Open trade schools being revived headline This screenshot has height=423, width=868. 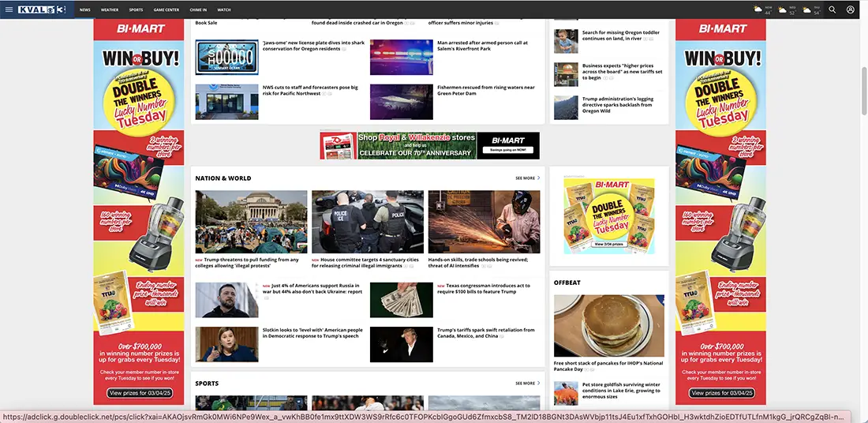click(478, 263)
